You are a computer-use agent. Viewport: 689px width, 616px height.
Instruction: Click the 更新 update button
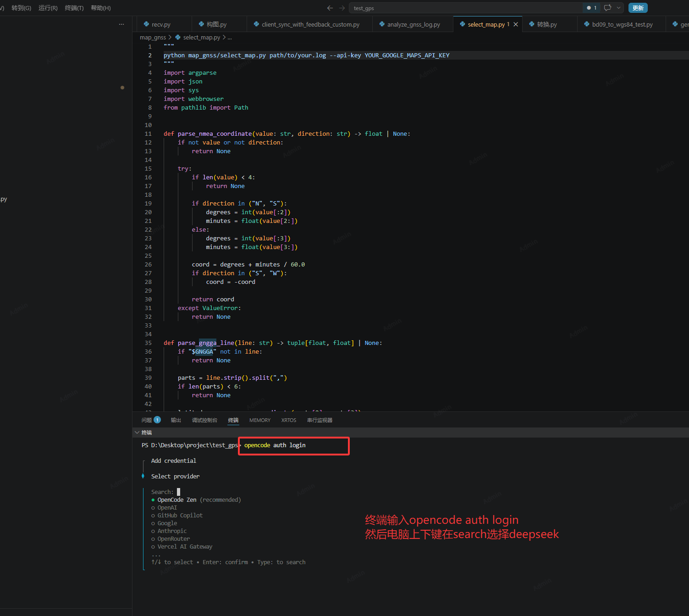coord(638,8)
